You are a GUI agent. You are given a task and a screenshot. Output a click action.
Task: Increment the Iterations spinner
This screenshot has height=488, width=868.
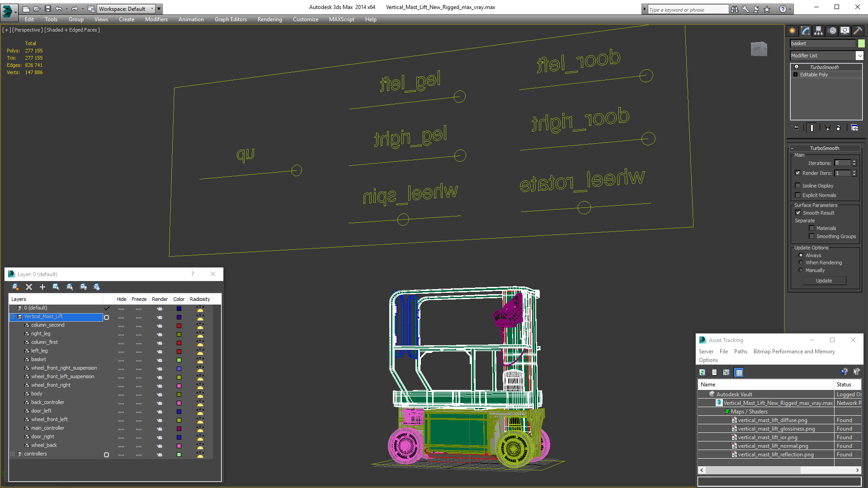tap(854, 161)
